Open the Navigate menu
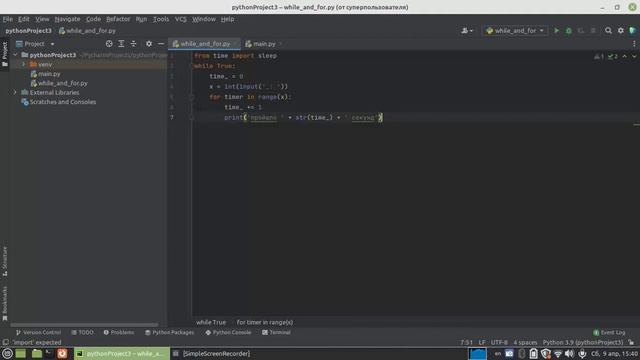Image resolution: width=640 pixels, height=360 pixels. point(67,19)
